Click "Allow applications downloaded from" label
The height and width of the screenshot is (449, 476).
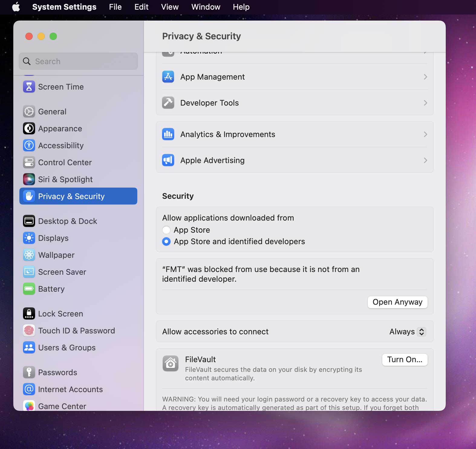click(x=228, y=218)
